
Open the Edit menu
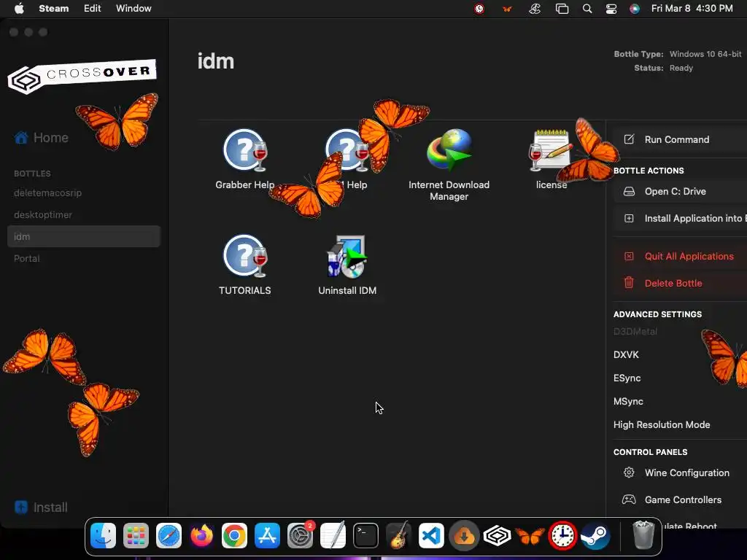tap(93, 8)
